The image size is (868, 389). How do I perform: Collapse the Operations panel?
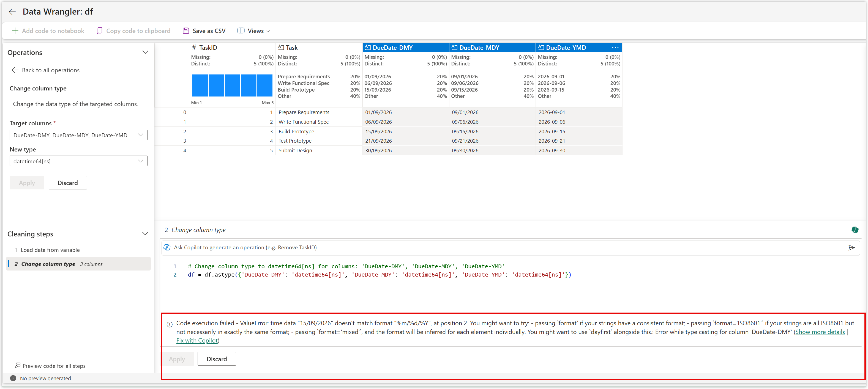(145, 53)
